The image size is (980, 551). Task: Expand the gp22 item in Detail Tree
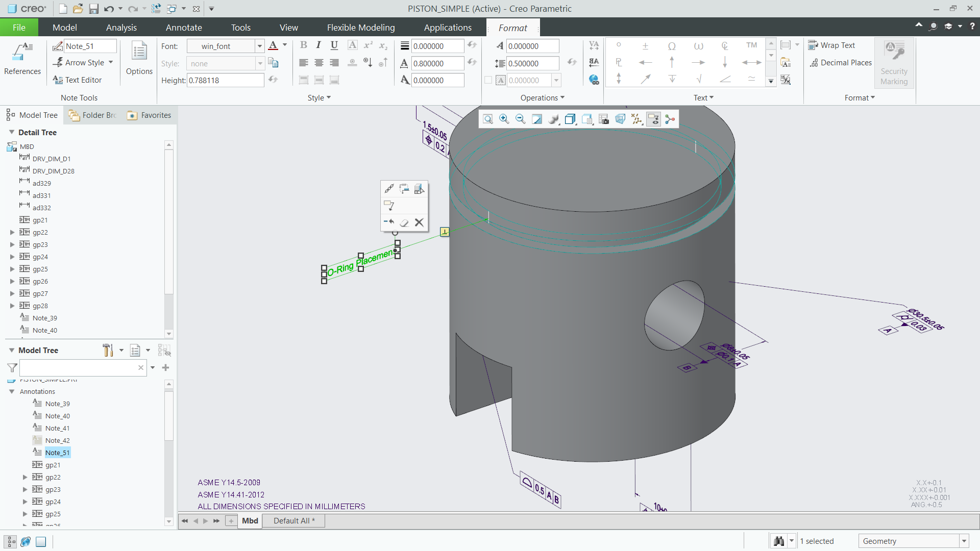(12, 232)
